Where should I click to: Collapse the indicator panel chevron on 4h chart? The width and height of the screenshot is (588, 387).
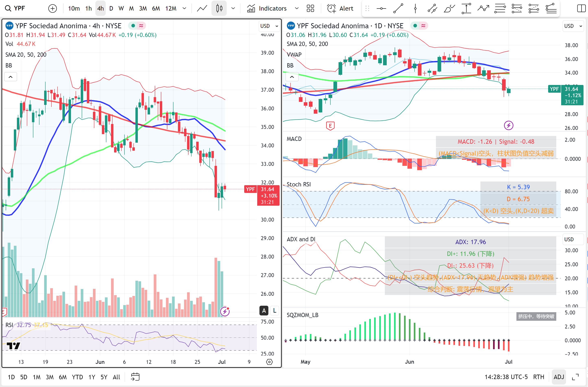[x=11, y=77]
